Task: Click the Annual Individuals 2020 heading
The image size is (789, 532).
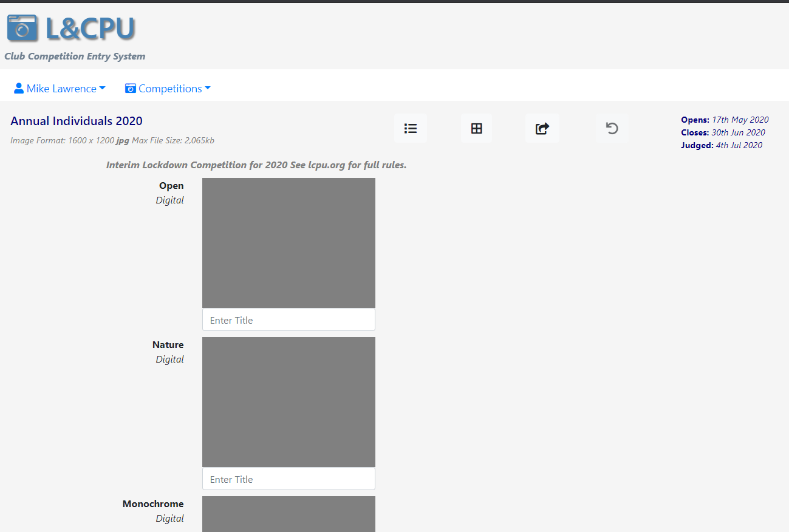Action: click(x=77, y=121)
